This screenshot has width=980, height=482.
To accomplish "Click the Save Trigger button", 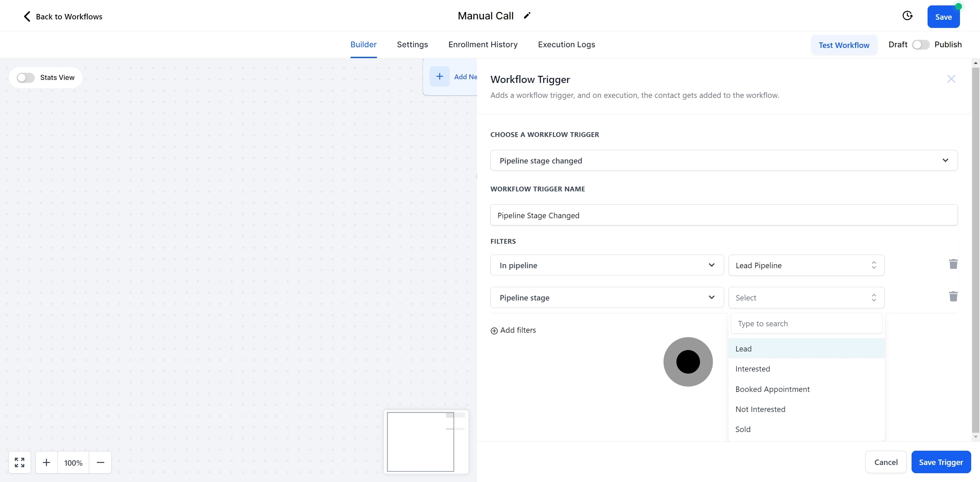I will coord(941,462).
